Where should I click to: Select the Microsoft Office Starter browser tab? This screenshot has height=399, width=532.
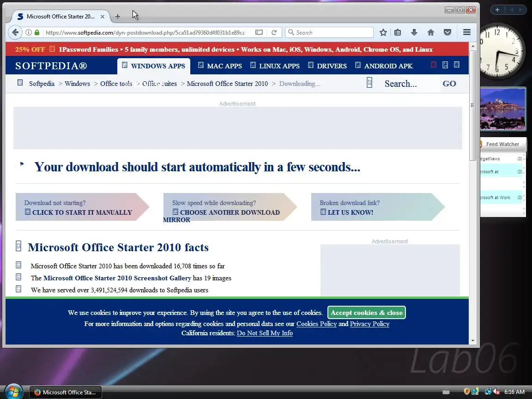[x=60, y=16]
